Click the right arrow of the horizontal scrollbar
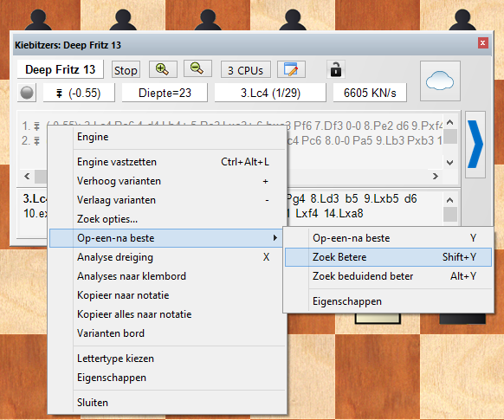The image size is (504, 420). (436, 176)
